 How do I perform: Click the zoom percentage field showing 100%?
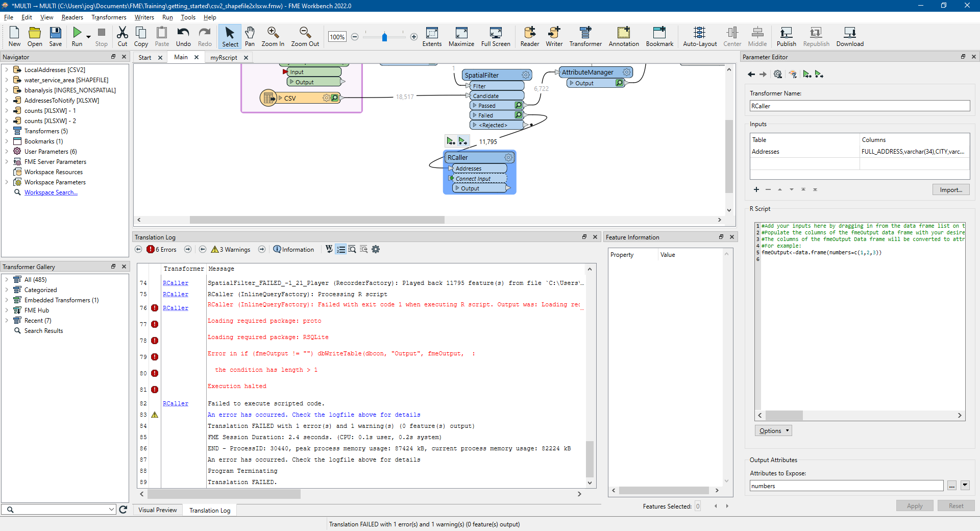(x=337, y=37)
